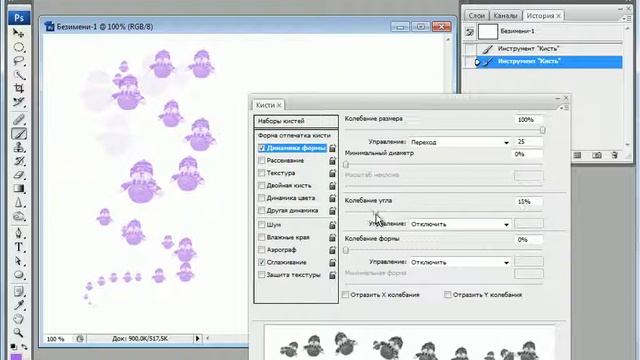Select the Sponge/Dodge tool

tap(18, 216)
